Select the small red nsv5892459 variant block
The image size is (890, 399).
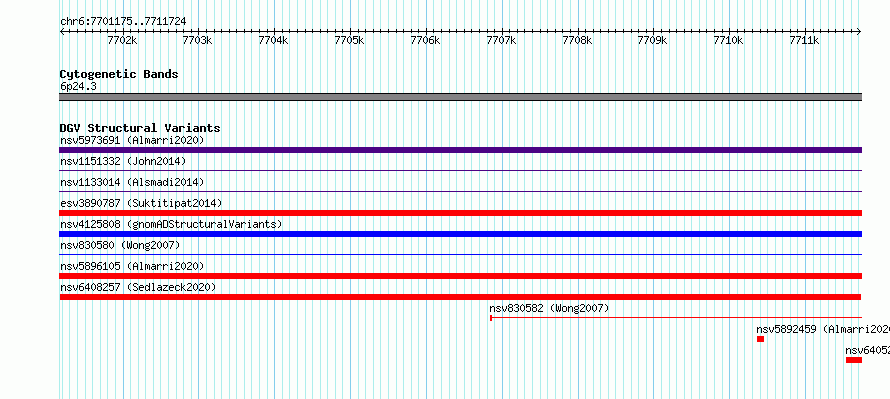tap(761, 339)
